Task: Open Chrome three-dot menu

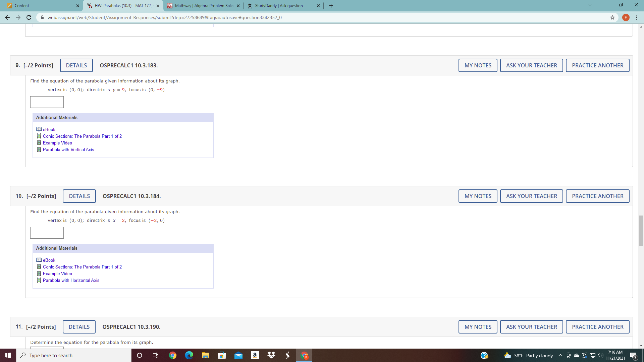Action: (x=637, y=17)
